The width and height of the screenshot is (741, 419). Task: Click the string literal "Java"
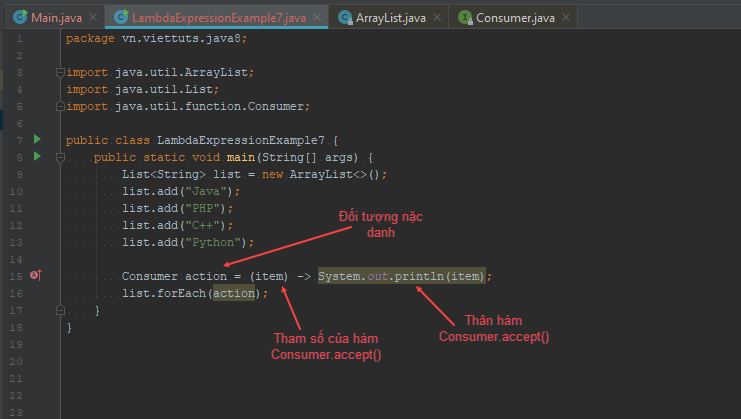(206, 191)
